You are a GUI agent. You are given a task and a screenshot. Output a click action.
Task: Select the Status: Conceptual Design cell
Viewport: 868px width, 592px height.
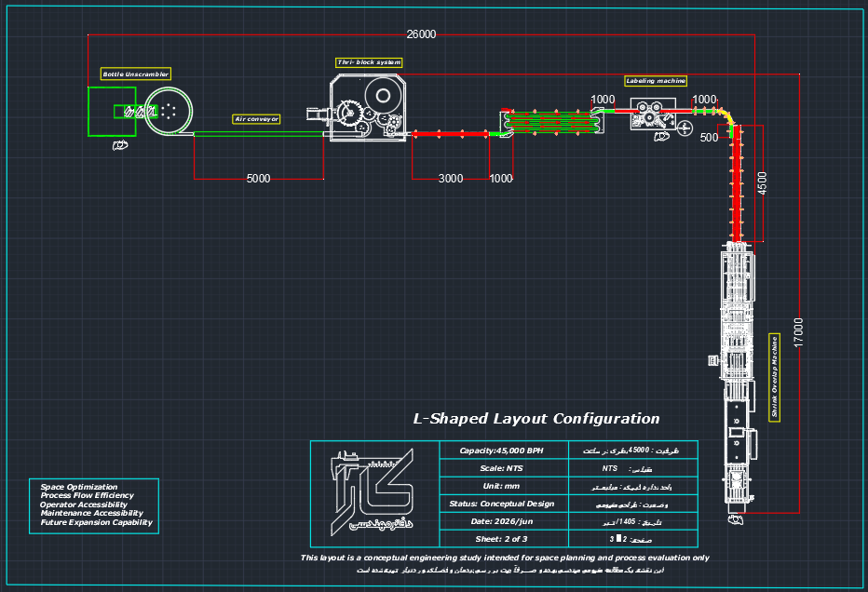coord(504,504)
